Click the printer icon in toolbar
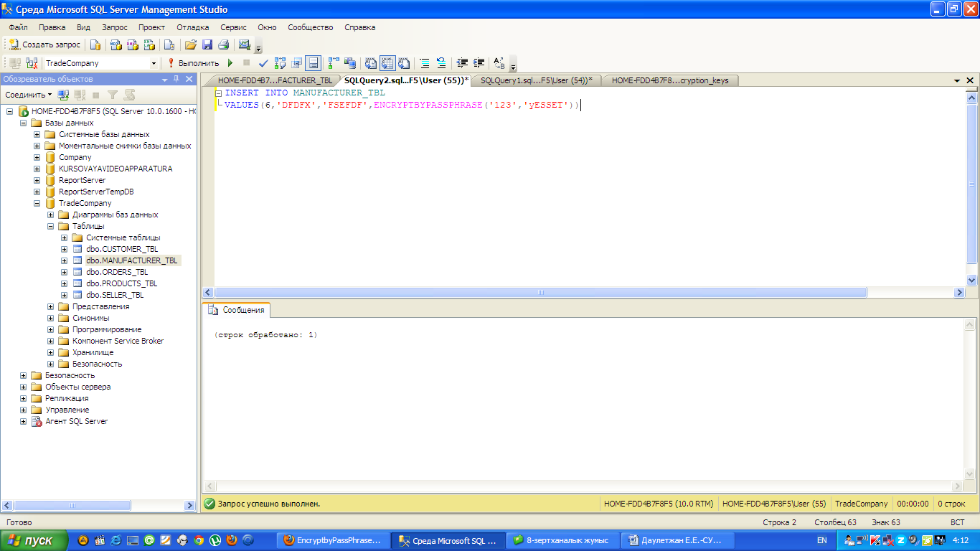Viewport: 980px width, 551px height. (x=223, y=44)
